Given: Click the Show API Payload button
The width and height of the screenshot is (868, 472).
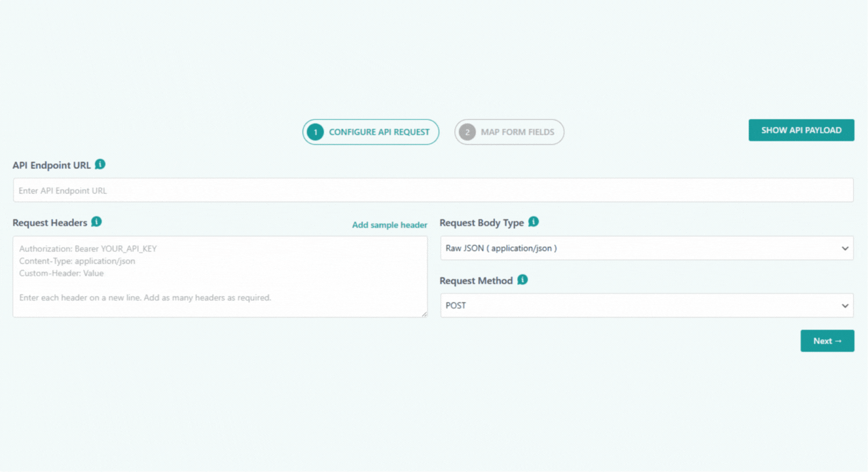Looking at the screenshot, I should click(801, 130).
